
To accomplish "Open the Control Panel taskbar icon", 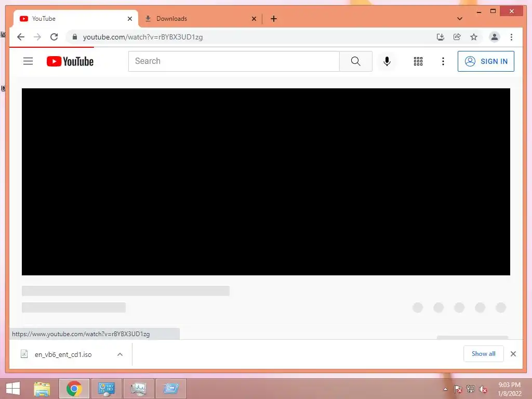I will (x=106, y=389).
